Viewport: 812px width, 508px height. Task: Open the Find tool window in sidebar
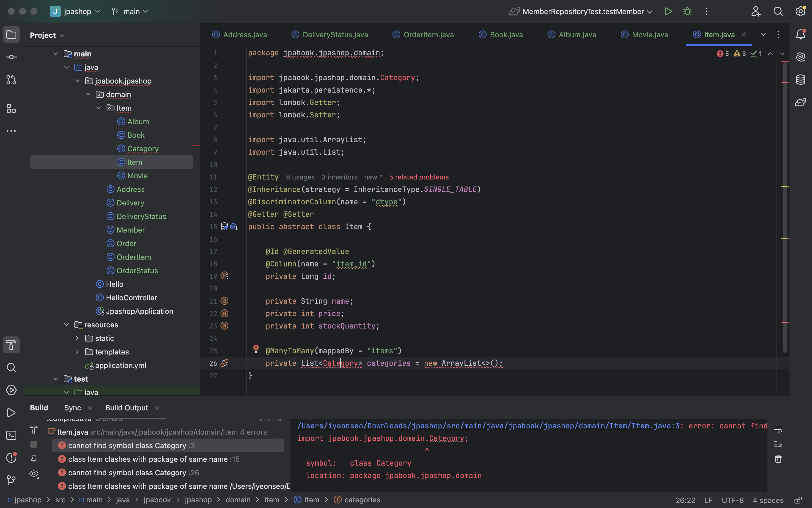tap(11, 367)
